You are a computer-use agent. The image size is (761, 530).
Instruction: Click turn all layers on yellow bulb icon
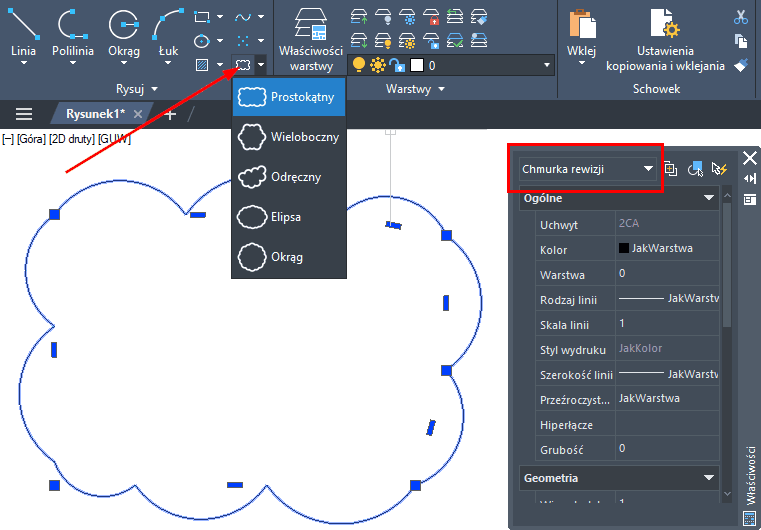click(x=383, y=40)
